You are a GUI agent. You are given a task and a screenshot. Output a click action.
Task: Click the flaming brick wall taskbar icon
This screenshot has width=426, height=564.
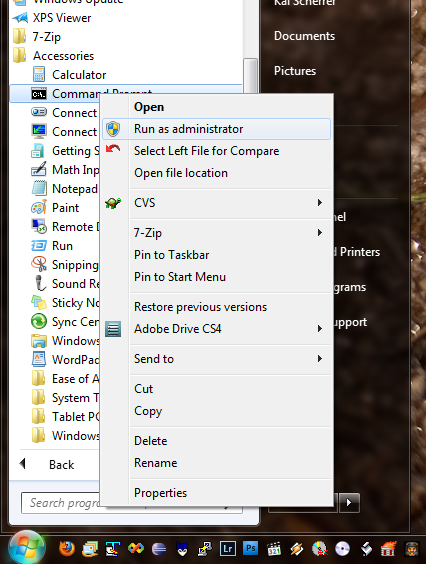click(x=388, y=549)
